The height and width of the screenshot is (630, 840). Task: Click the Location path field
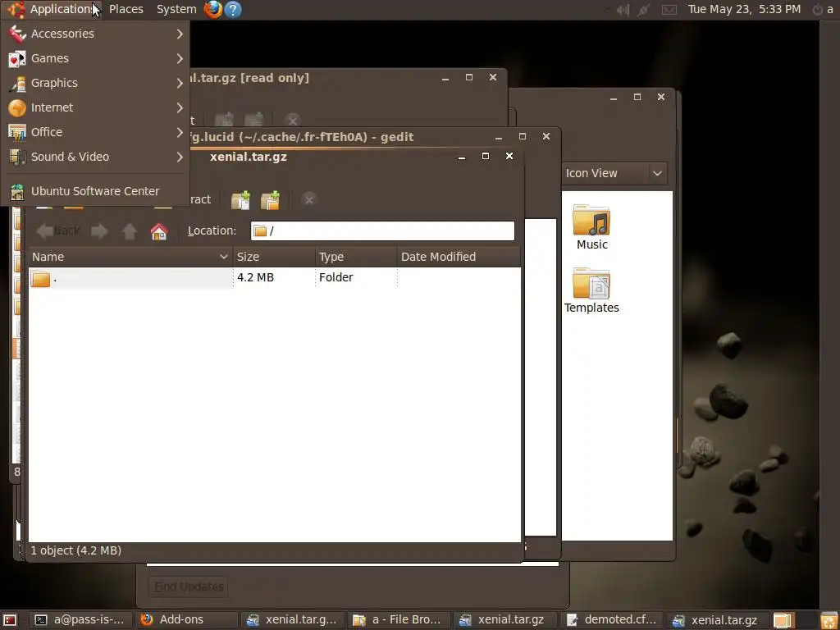382,231
